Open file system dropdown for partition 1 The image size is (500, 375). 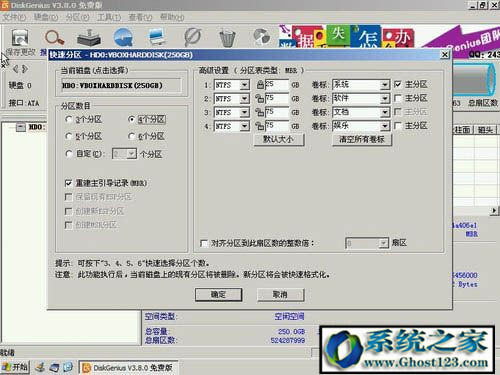pyautogui.click(x=244, y=85)
